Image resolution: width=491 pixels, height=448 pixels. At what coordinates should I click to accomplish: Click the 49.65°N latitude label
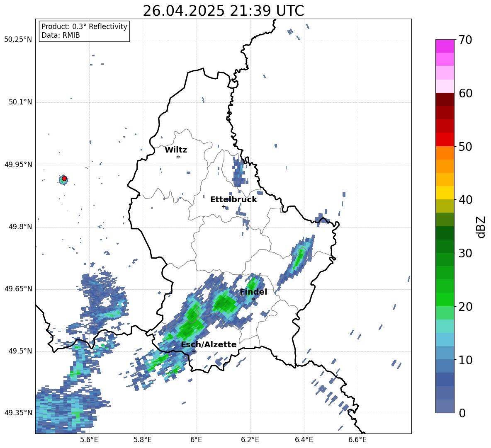coord(18,289)
